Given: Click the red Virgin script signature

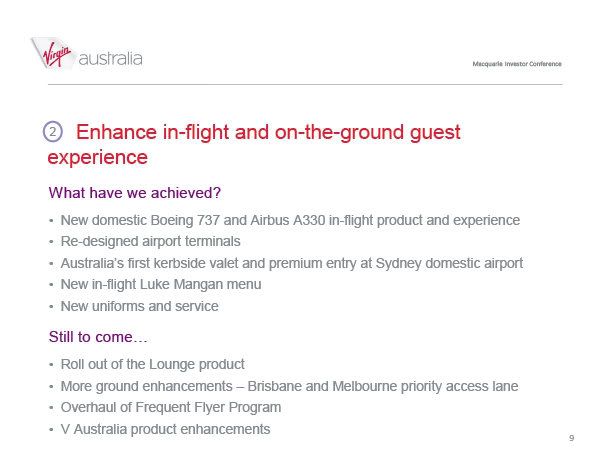Looking at the screenshot, I should click(x=56, y=54).
